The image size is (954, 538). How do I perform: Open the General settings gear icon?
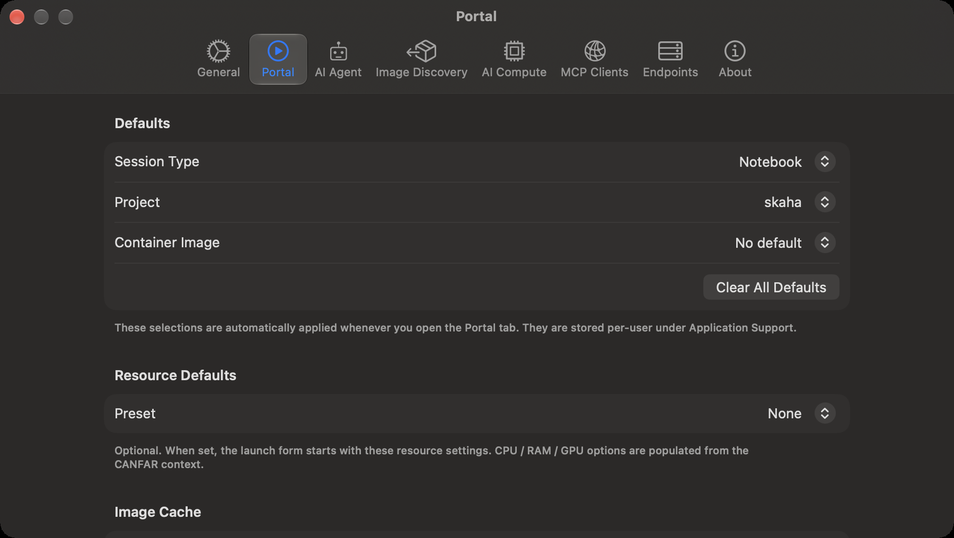pyautogui.click(x=218, y=51)
